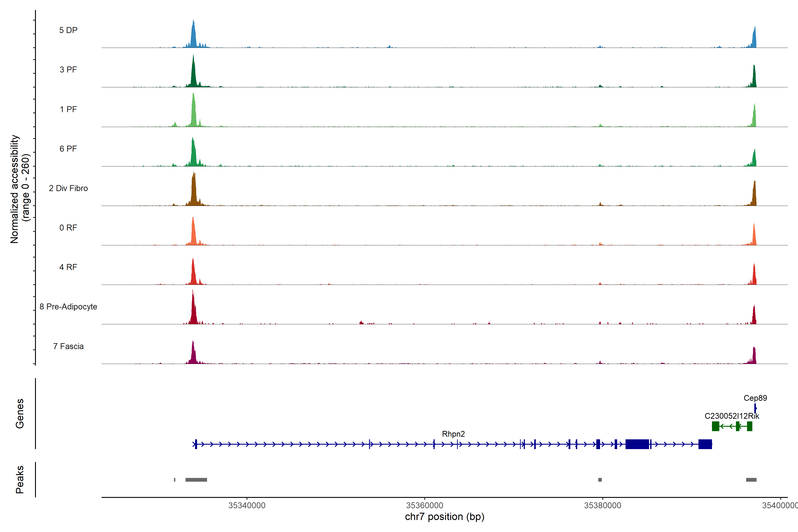Click the peak marker near 35380000
The image size is (798, 532).
click(600, 480)
